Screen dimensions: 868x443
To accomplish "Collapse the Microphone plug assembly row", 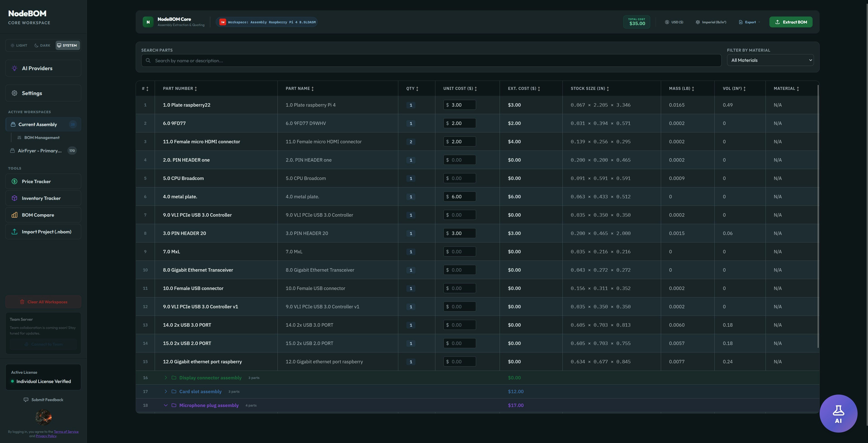I will click(166, 405).
